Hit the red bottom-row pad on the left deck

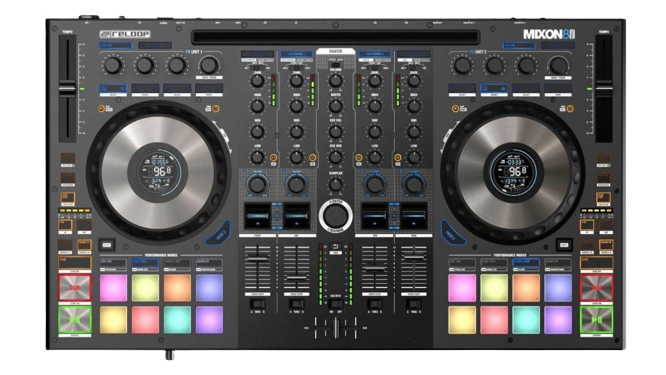tap(145, 319)
